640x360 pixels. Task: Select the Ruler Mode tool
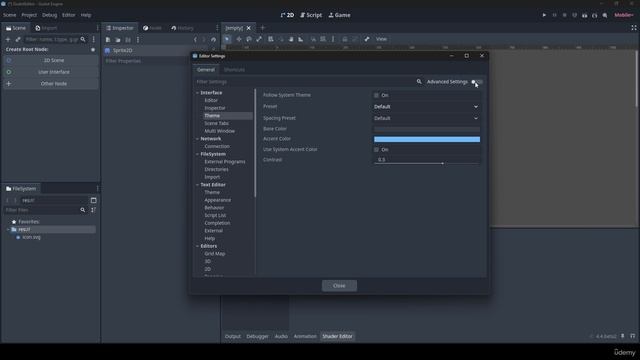click(x=301, y=39)
